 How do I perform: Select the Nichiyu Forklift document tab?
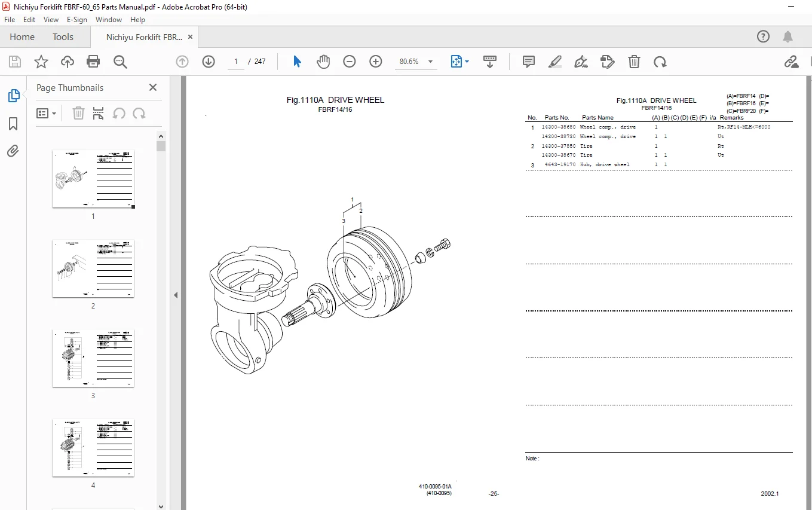tap(144, 37)
